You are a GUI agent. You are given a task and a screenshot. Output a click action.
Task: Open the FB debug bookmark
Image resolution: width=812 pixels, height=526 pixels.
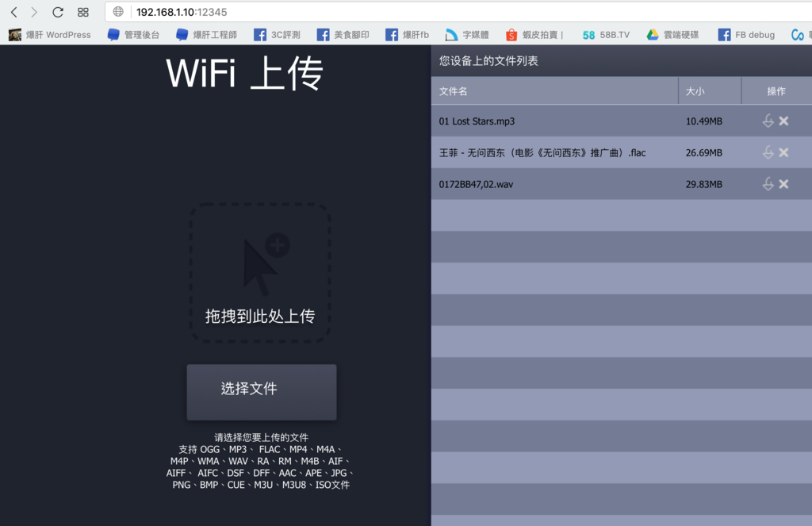pos(746,35)
